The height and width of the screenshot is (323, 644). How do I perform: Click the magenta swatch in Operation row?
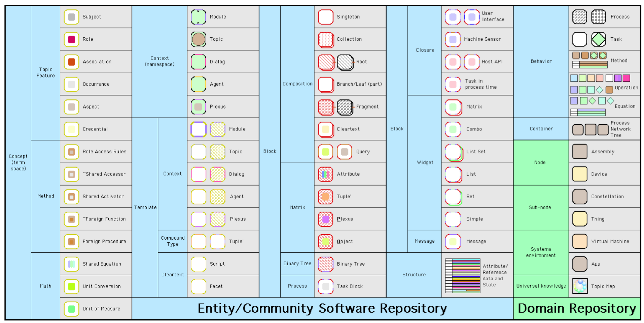(x=626, y=78)
